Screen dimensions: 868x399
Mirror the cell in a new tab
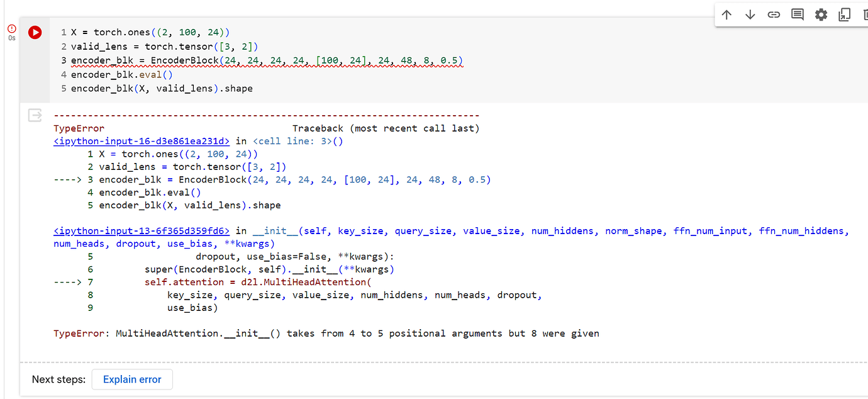point(845,14)
